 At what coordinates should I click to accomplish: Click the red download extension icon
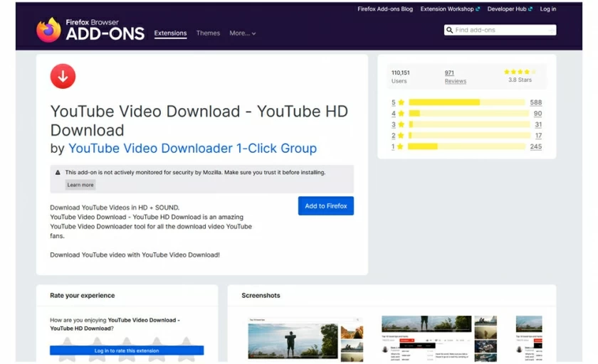point(63,76)
